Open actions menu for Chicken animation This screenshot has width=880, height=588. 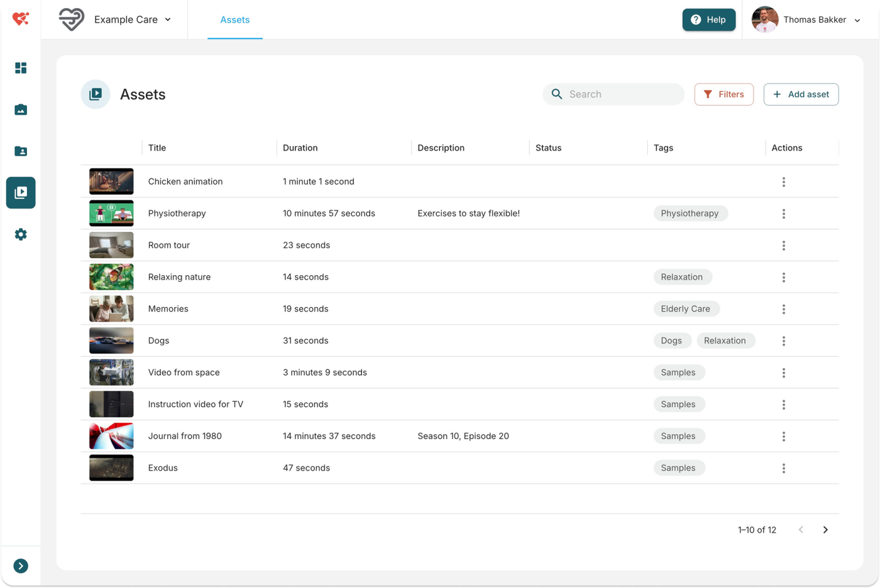click(x=783, y=182)
